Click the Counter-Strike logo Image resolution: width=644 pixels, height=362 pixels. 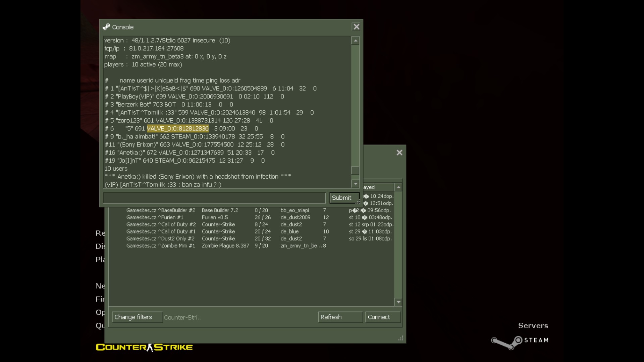(144, 347)
